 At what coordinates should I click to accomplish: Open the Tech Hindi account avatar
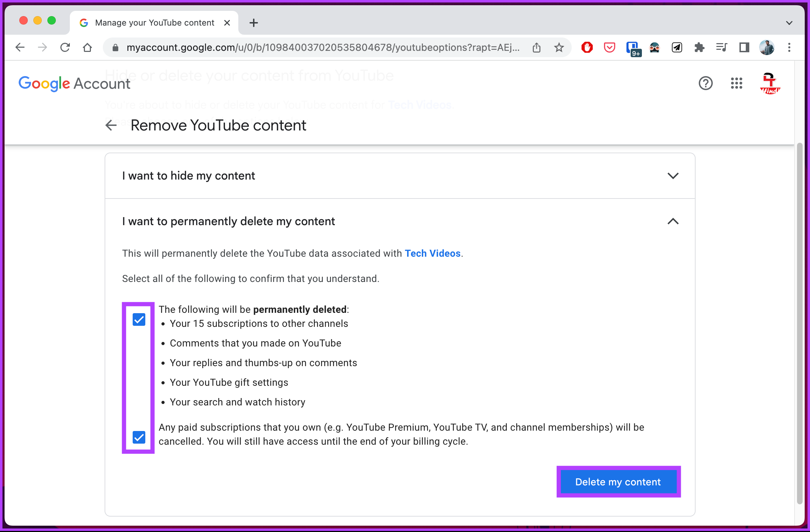(770, 83)
